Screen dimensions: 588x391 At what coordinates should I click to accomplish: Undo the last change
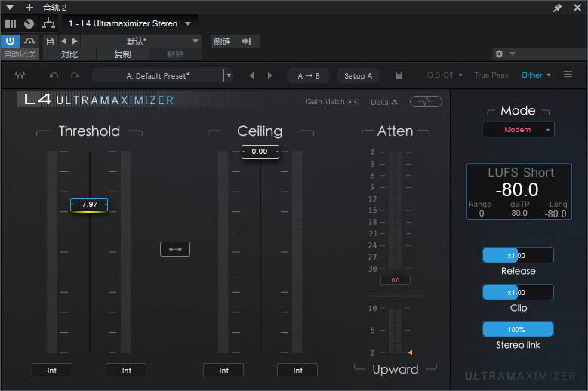point(54,75)
